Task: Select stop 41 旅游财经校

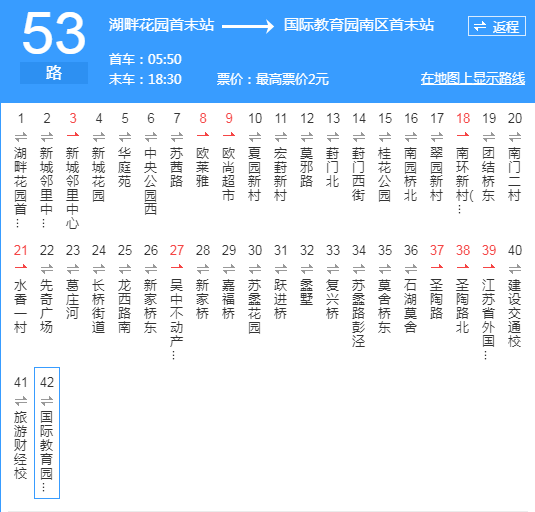Action: 20,445
